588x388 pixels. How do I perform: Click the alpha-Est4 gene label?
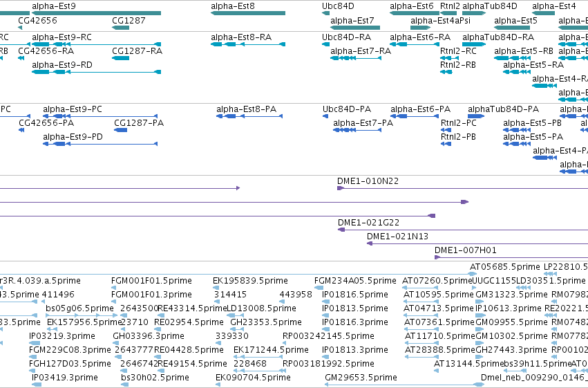[x=554, y=6]
